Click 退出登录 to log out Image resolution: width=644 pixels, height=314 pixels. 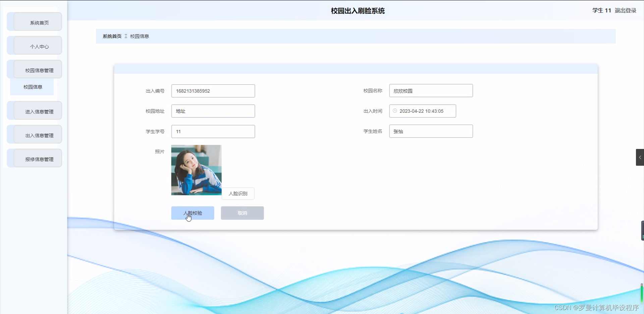[x=625, y=10]
